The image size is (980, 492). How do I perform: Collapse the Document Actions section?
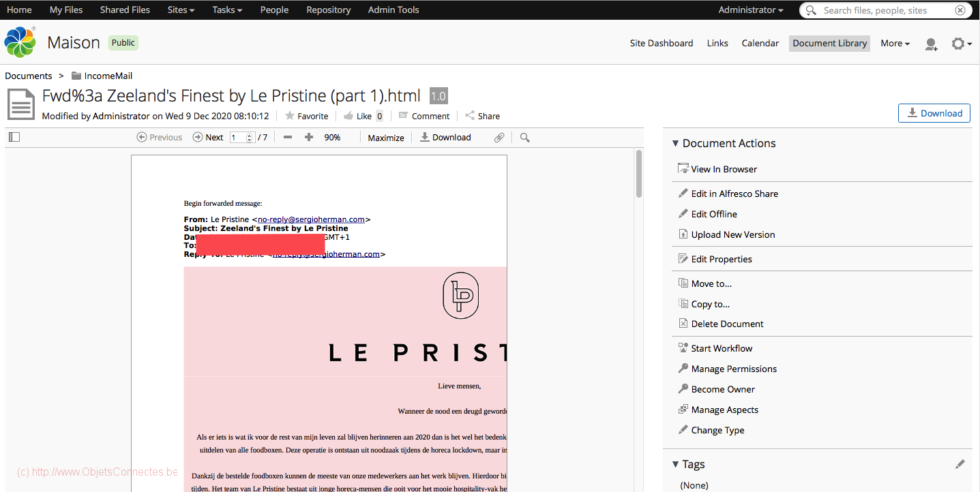(x=724, y=143)
